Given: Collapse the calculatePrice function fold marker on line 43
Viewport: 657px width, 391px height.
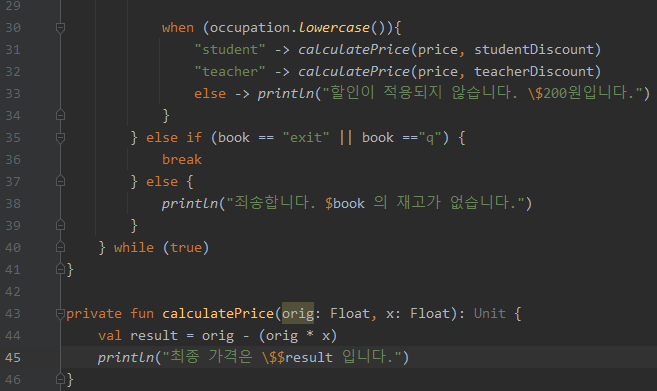Looking at the screenshot, I should (60, 313).
